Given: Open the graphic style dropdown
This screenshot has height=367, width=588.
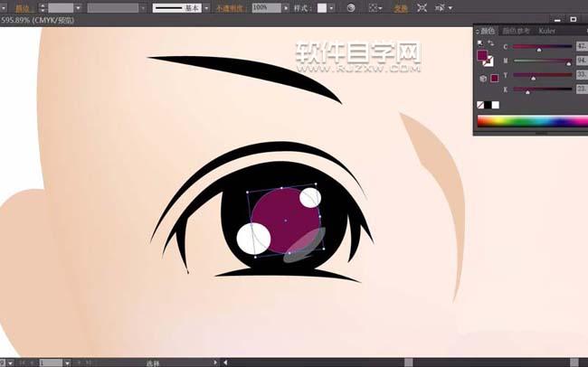Looking at the screenshot, I should tap(331, 8).
